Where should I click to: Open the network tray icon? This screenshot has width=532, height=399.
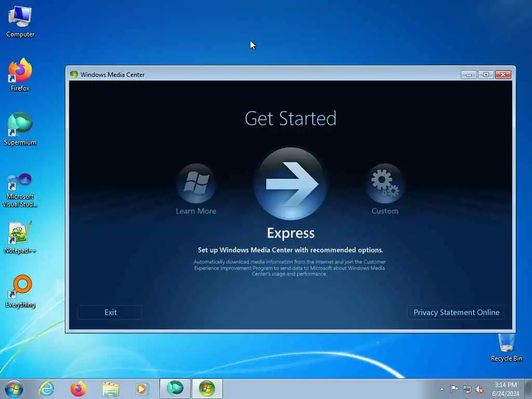pos(467,389)
